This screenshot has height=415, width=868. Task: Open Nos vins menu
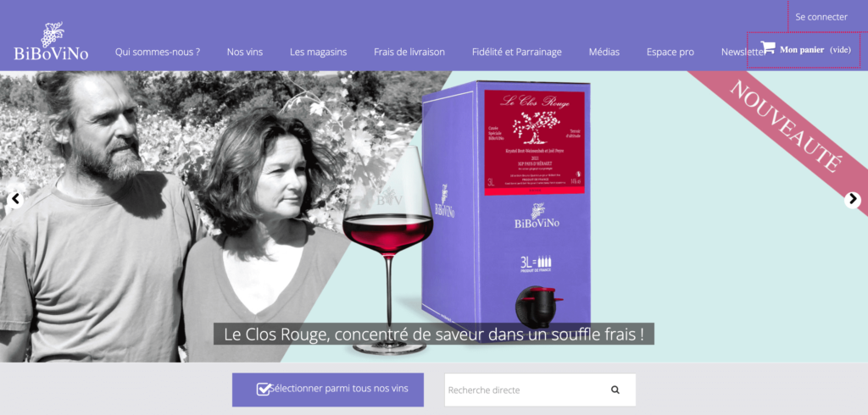coord(245,52)
